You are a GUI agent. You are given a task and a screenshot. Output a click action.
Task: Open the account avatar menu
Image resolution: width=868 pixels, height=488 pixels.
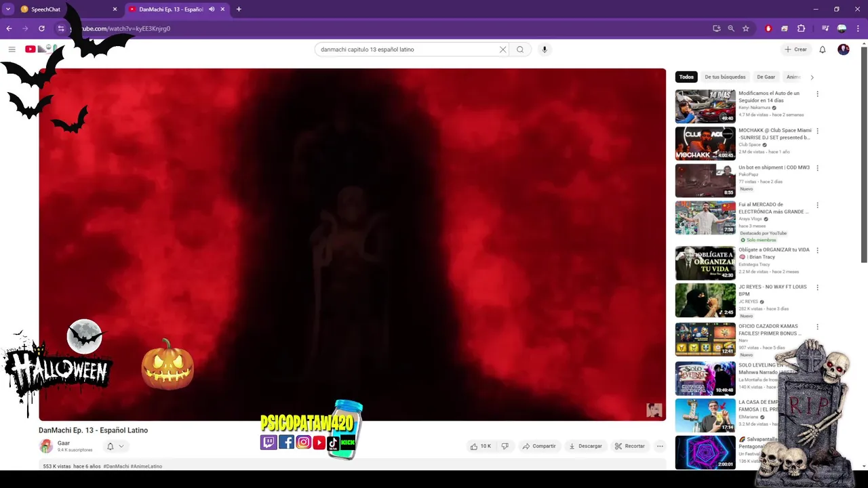(843, 49)
